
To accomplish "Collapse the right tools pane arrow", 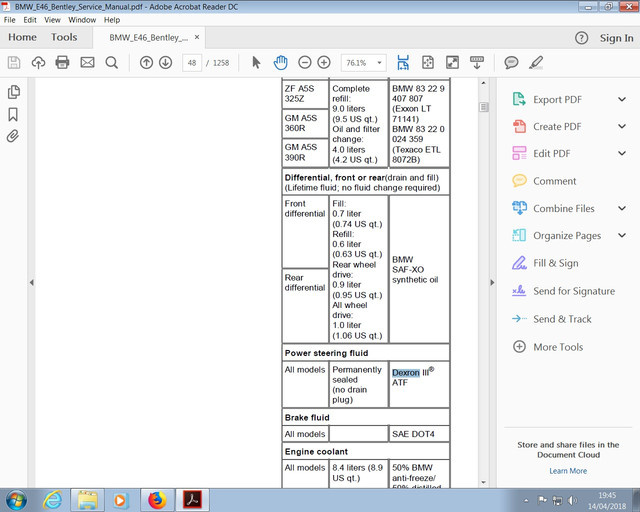I will coord(492,283).
